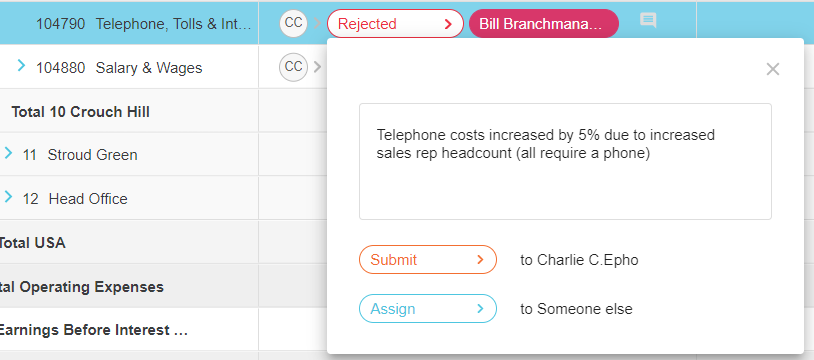Open the Rejected status pill
Viewport: 814px width, 360px height.
click(395, 23)
